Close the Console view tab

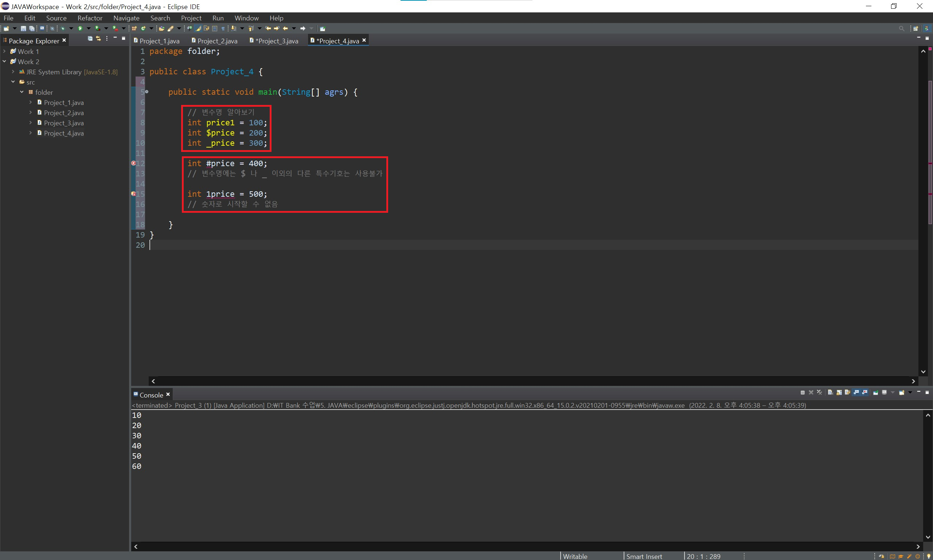168,394
